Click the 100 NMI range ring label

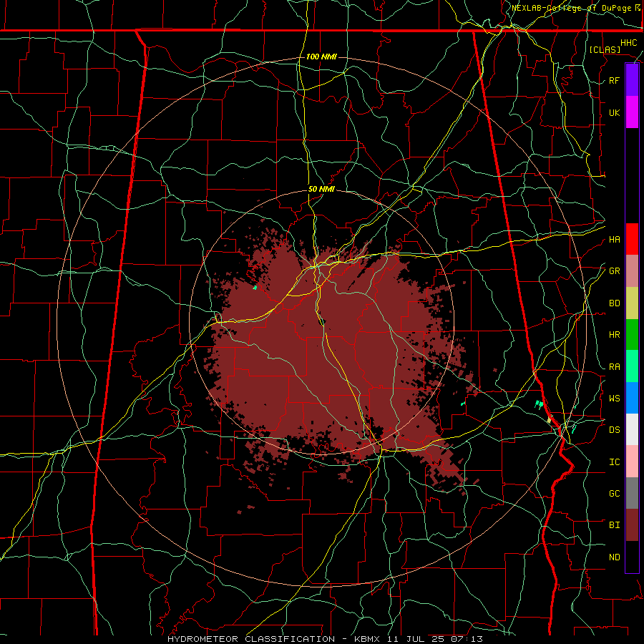coord(321,57)
